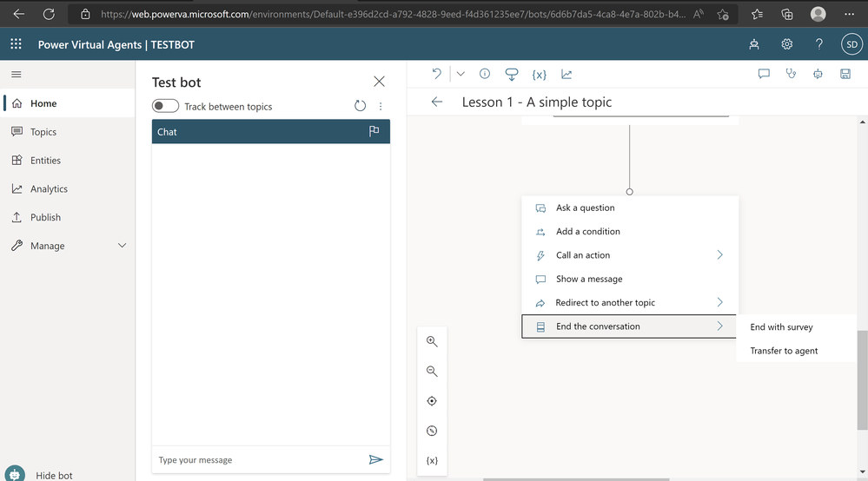Choose Transfer to agent

click(x=784, y=351)
